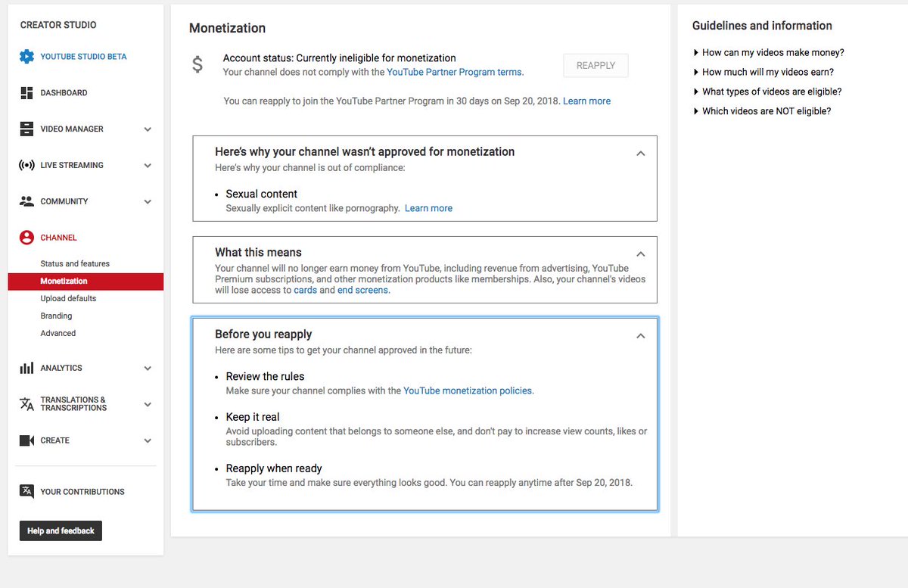The height and width of the screenshot is (588, 908).
Task: Expand 'How can my videos make money?'
Action: 768,53
